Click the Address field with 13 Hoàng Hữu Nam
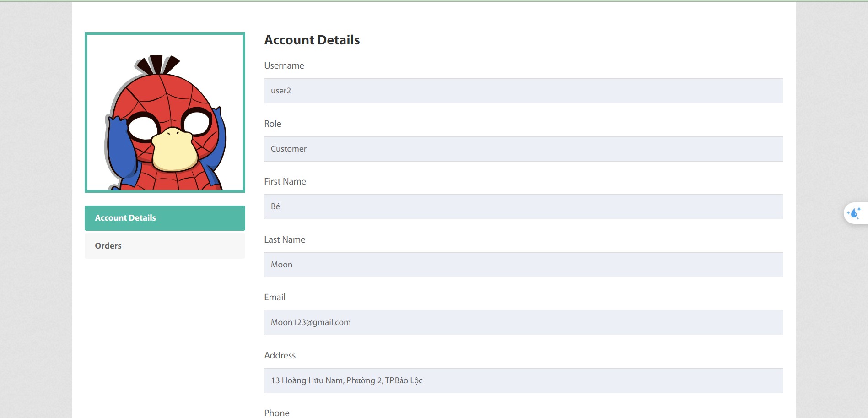Screen dimensions: 868x418 pyautogui.click(x=523, y=380)
